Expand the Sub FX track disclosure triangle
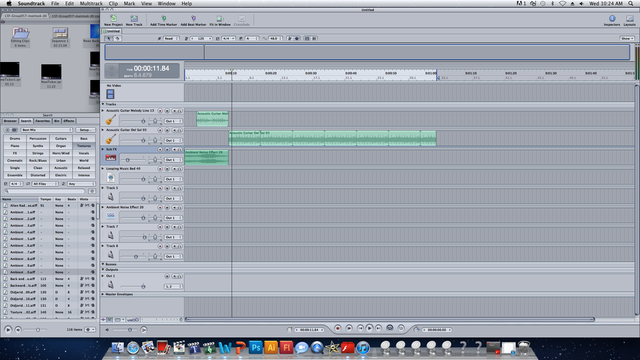Image resolution: width=640 pixels, height=360 pixels. (x=103, y=149)
